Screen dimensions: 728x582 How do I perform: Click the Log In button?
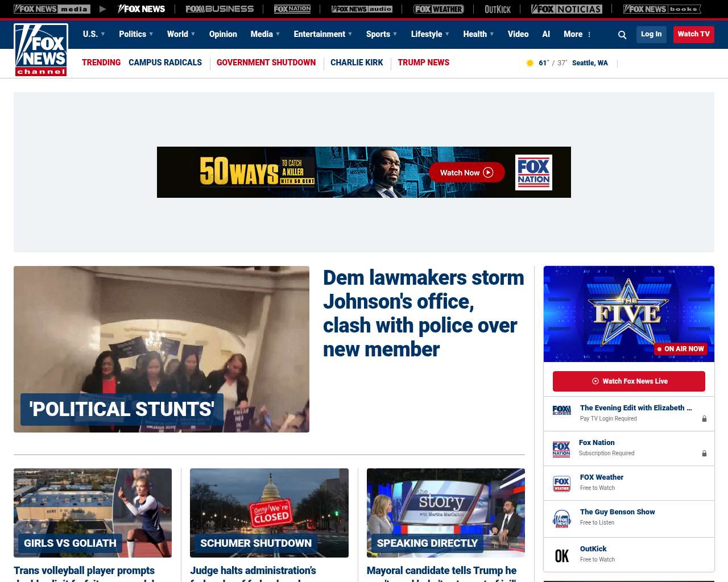(651, 34)
